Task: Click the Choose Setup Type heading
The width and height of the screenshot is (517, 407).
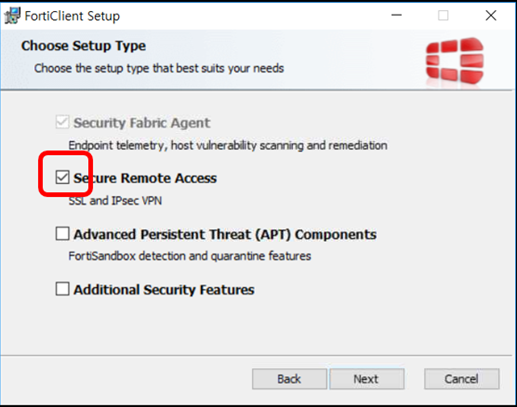Action: tap(83, 46)
